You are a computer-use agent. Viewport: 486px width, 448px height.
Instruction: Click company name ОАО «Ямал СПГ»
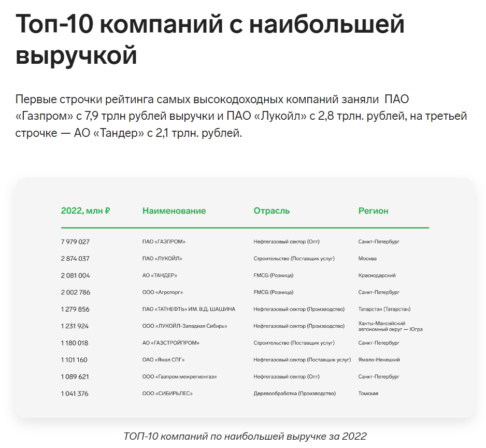pyautogui.click(x=163, y=360)
